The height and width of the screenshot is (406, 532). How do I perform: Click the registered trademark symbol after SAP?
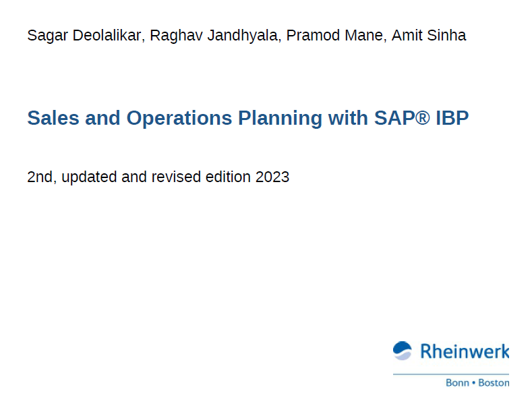tap(423, 118)
